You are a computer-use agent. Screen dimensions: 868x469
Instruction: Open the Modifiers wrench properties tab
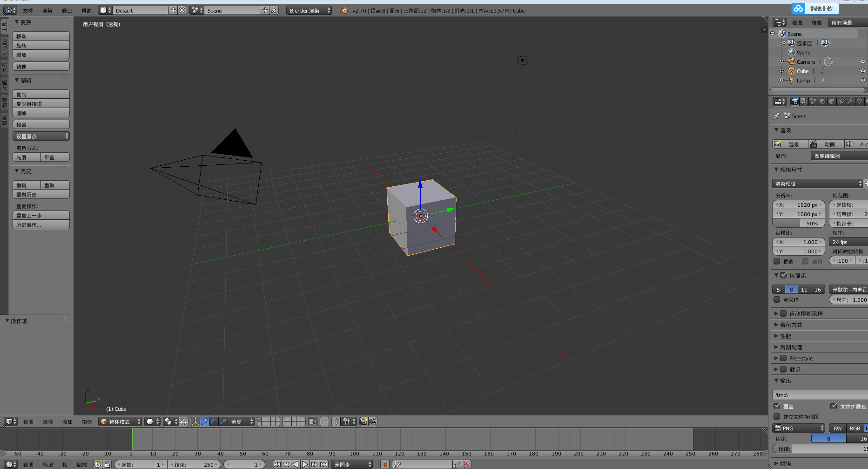850,102
